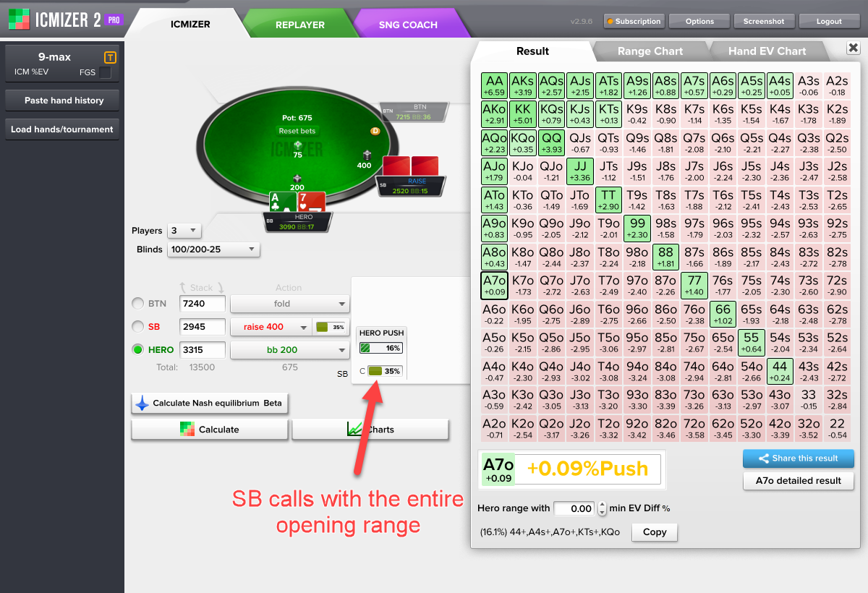Image resolution: width=868 pixels, height=593 pixels.
Task: Toggle the FGS checkbox
Action: tap(105, 72)
